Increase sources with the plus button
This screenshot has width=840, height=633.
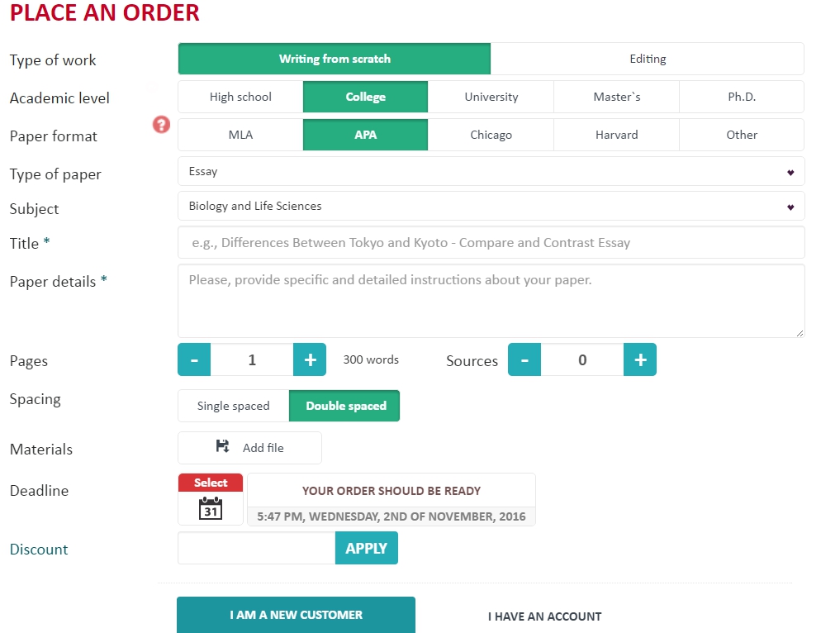pos(640,360)
